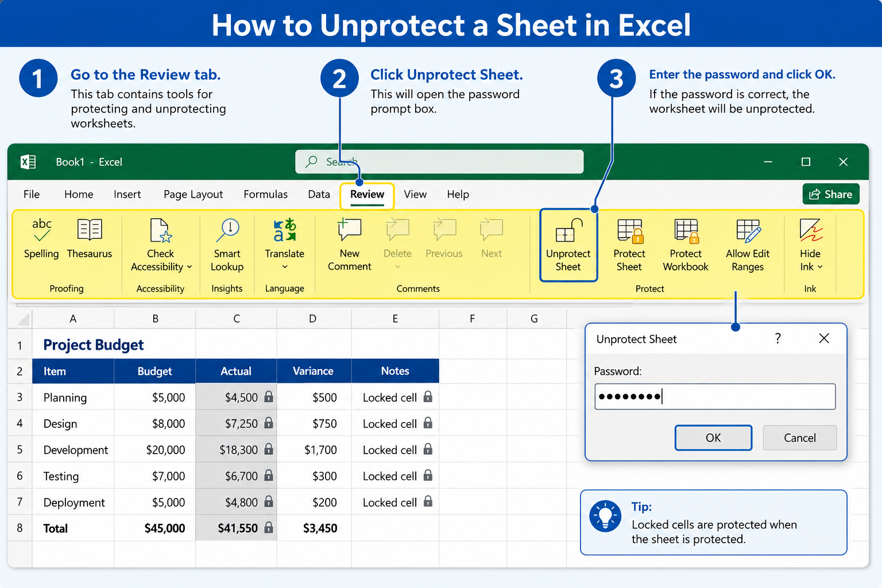
Task: Click lock icon beside Design's Locked cell note
Action: pos(428,423)
